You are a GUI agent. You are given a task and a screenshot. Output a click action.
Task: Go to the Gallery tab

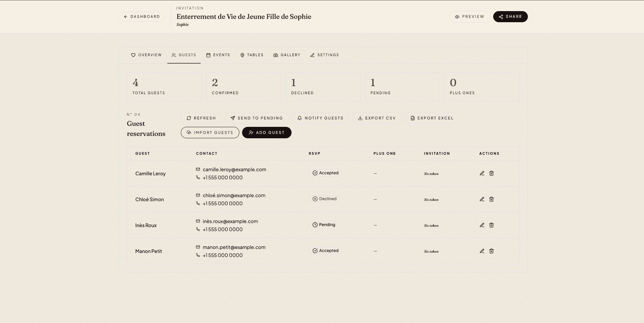pos(287,55)
